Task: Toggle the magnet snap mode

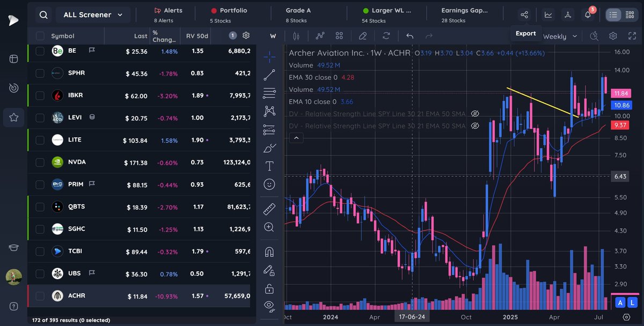Action: (x=269, y=252)
